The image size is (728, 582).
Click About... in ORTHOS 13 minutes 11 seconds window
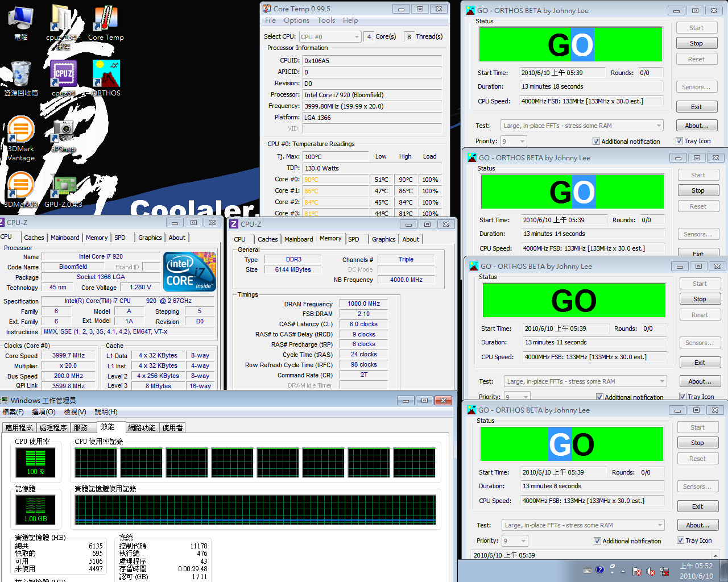coord(700,381)
